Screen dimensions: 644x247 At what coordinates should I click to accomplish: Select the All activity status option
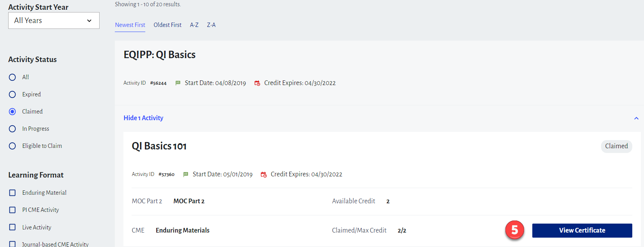tap(12, 77)
